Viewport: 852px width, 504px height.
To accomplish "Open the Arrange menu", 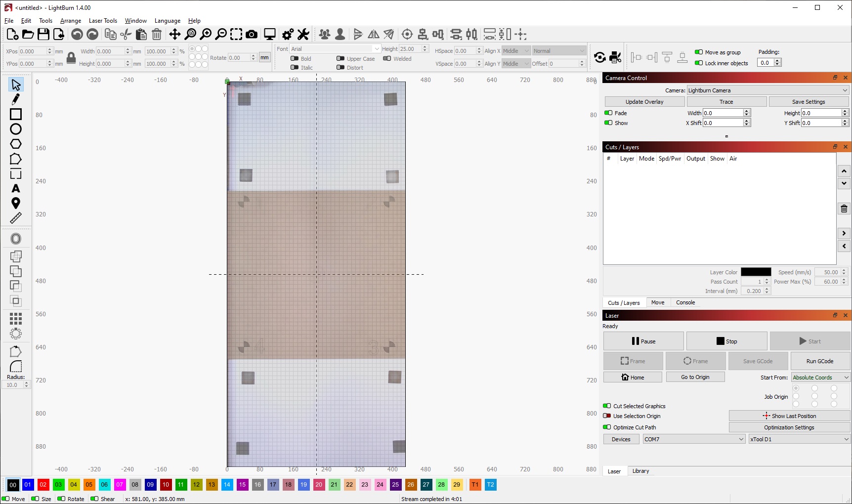I will point(71,21).
